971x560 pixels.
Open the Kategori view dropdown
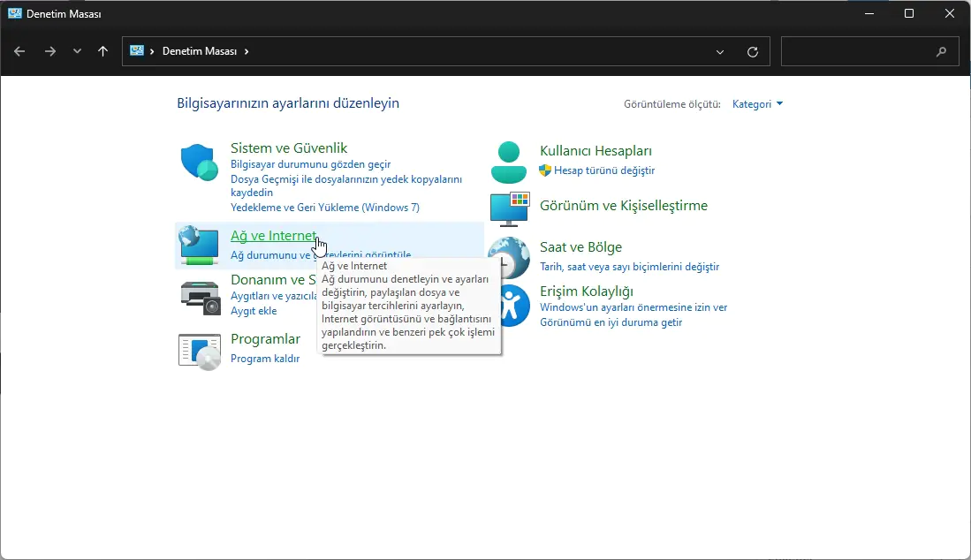click(757, 104)
